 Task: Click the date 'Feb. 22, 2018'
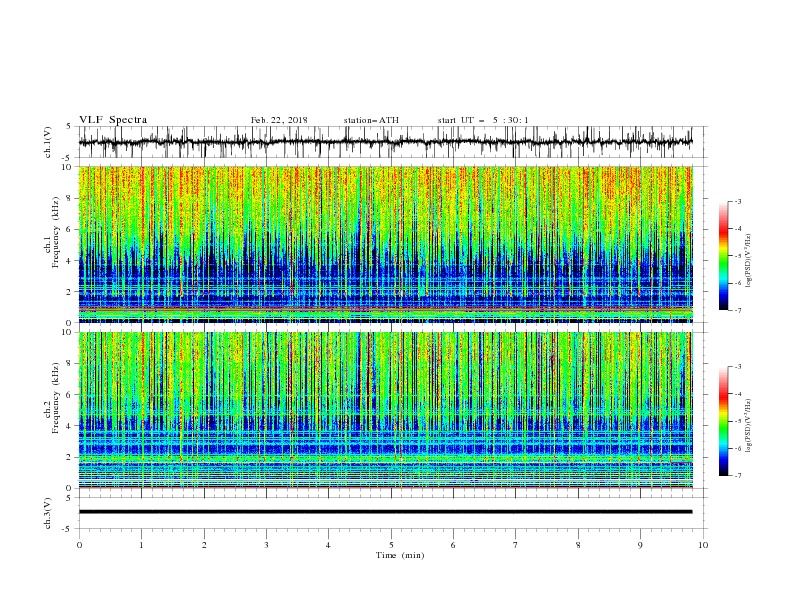[x=279, y=120]
